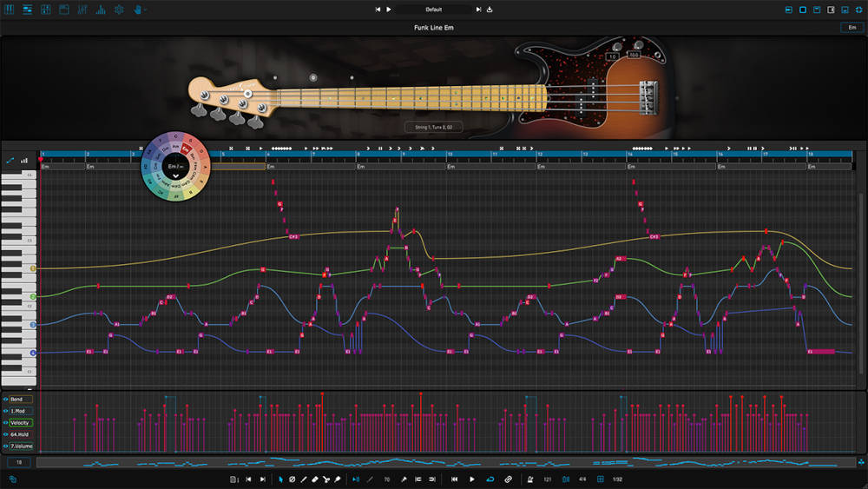The height and width of the screenshot is (489, 868).
Task: Toggle 7.Volume lane visibility eye
Action: [5, 446]
